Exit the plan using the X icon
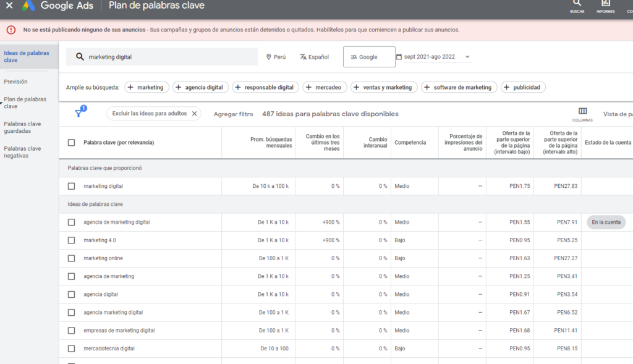This screenshot has width=633, height=364. (9, 6)
